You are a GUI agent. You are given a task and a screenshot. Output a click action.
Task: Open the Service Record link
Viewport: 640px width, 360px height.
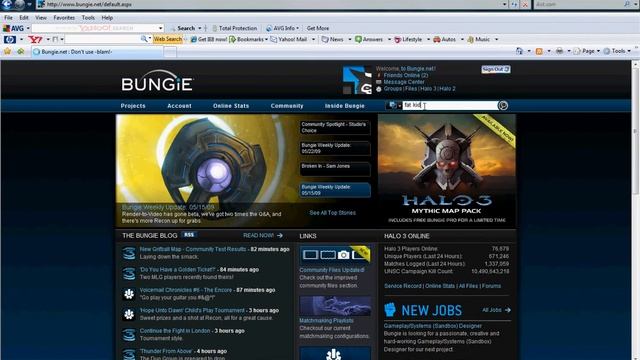[x=403, y=286]
